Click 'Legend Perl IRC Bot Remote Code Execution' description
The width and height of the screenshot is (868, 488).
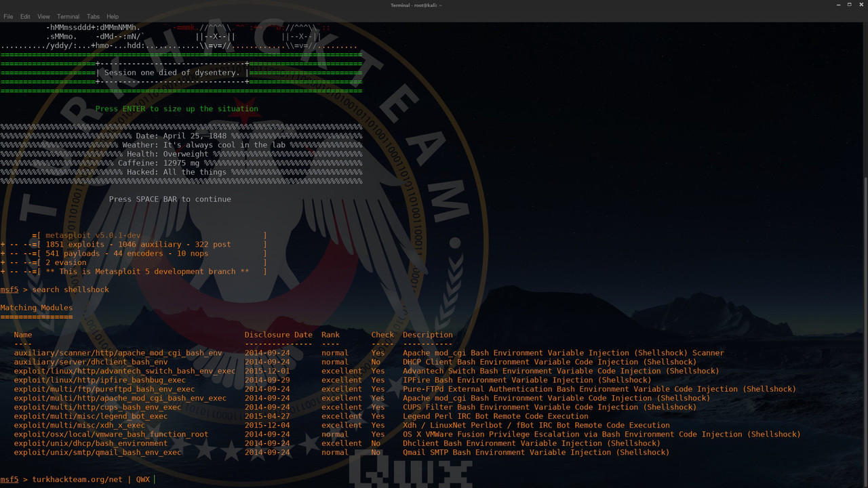[496, 416]
